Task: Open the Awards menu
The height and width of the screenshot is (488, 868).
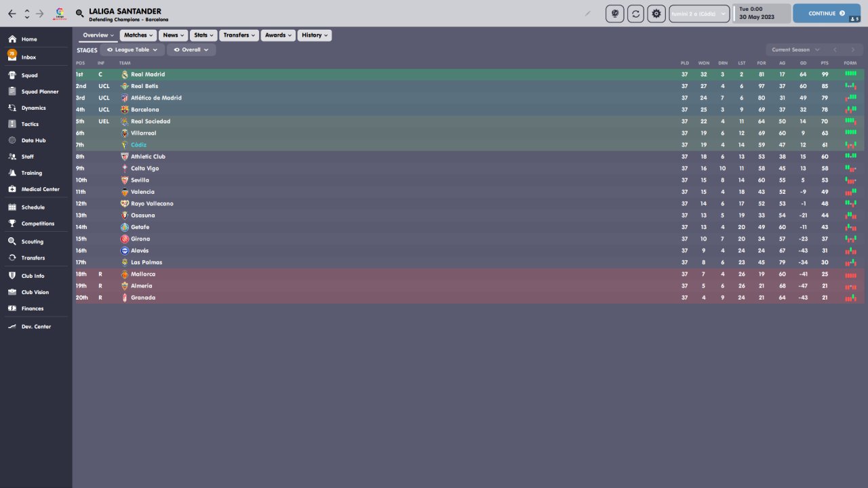Action: pos(278,35)
